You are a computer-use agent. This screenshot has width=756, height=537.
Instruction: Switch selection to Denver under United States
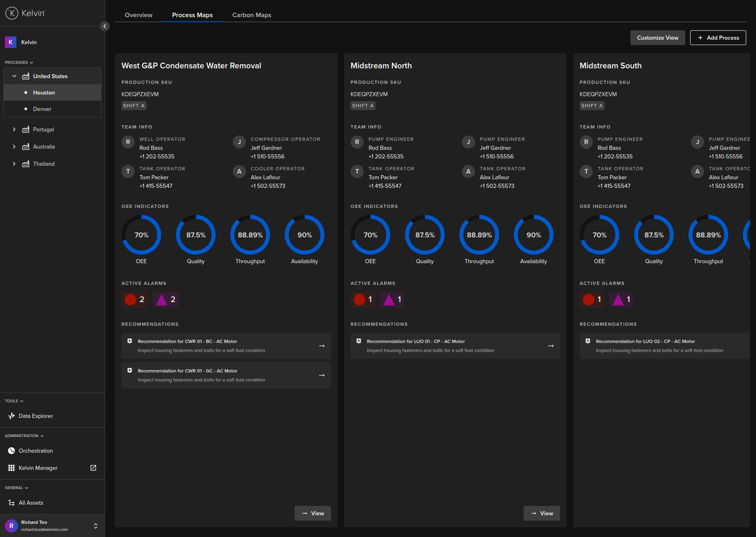[x=42, y=109]
